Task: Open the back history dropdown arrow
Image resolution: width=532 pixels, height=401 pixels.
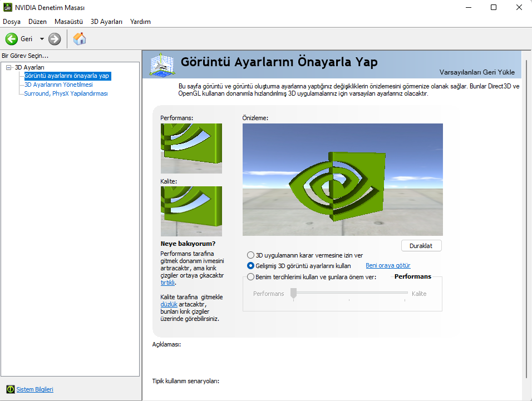Action: click(42, 39)
